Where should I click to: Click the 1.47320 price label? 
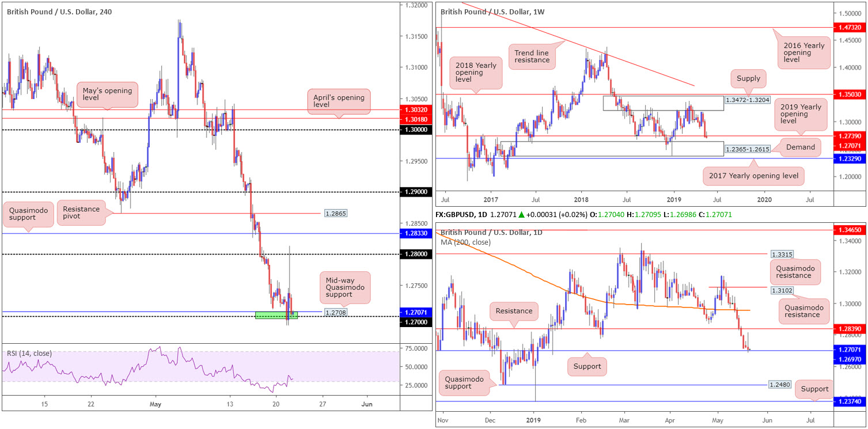click(x=850, y=27)
